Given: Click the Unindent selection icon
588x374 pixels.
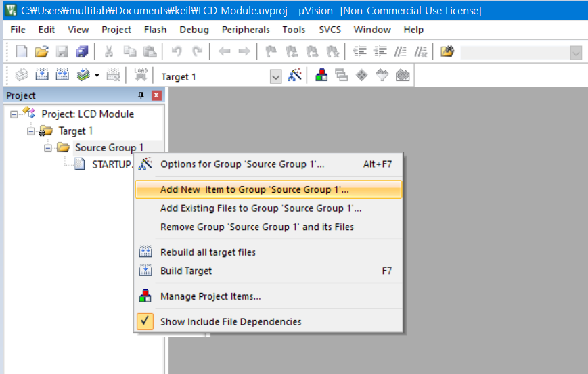Looking at the screenshot, I should (380, 51).
